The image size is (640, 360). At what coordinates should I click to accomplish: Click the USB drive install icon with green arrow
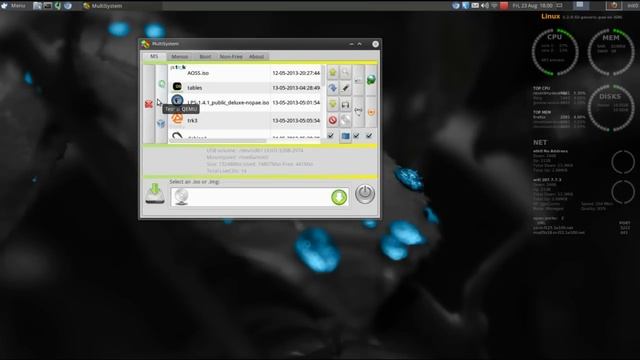155,194
